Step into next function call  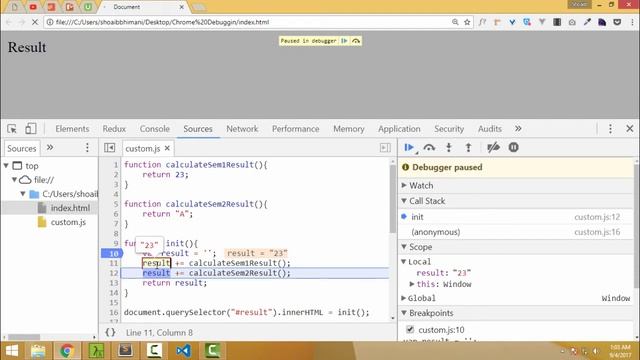pyautogui.click(x=449, y=147)
